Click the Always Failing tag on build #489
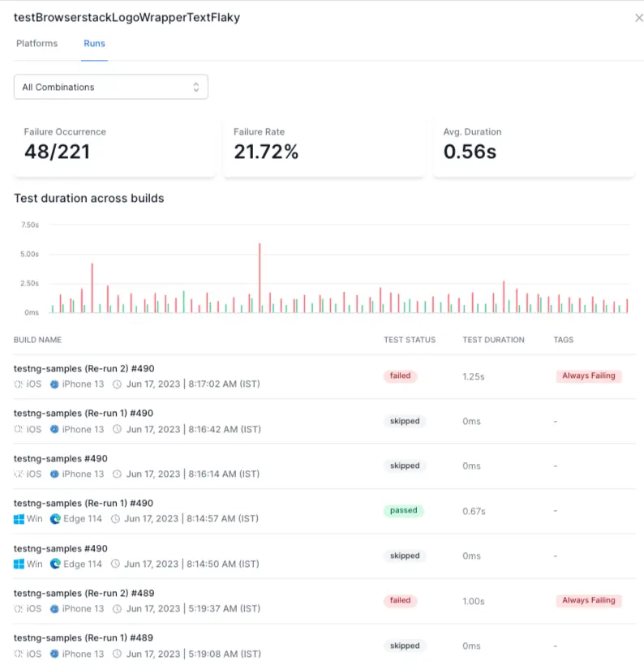 tap(588, 601)
